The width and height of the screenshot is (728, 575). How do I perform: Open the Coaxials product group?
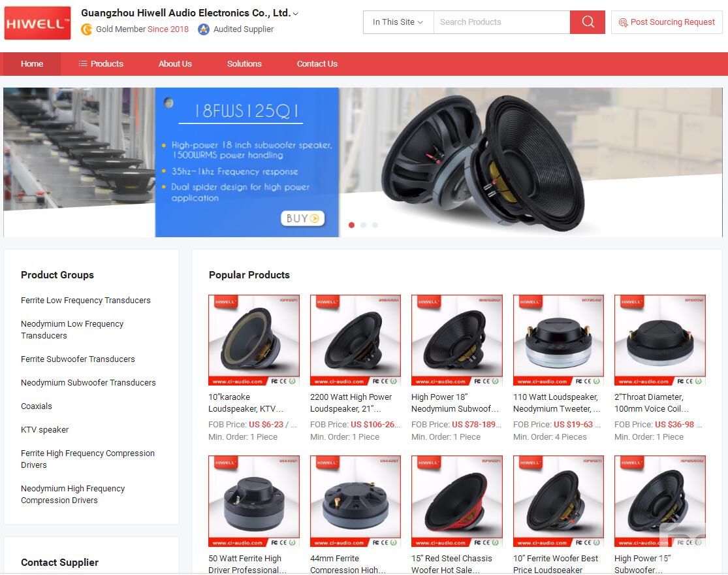[37, 406]
